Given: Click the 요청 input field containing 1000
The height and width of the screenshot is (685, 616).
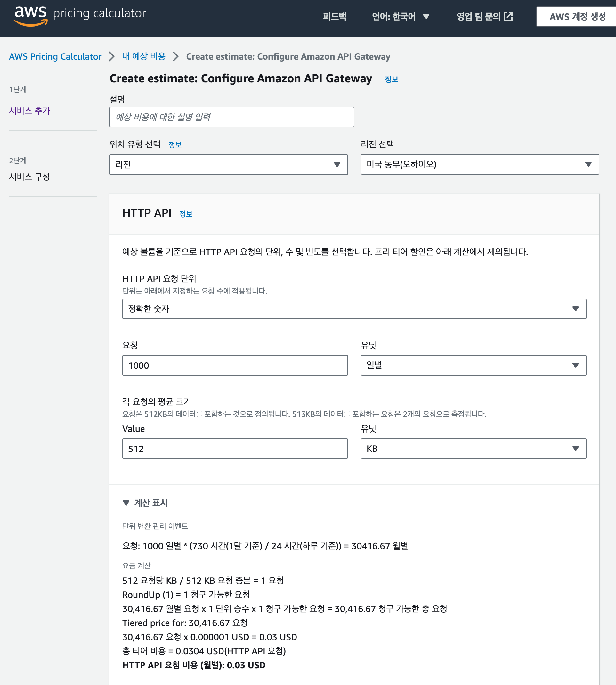Looking at the screenshot, I should click(x=235, y=365).
